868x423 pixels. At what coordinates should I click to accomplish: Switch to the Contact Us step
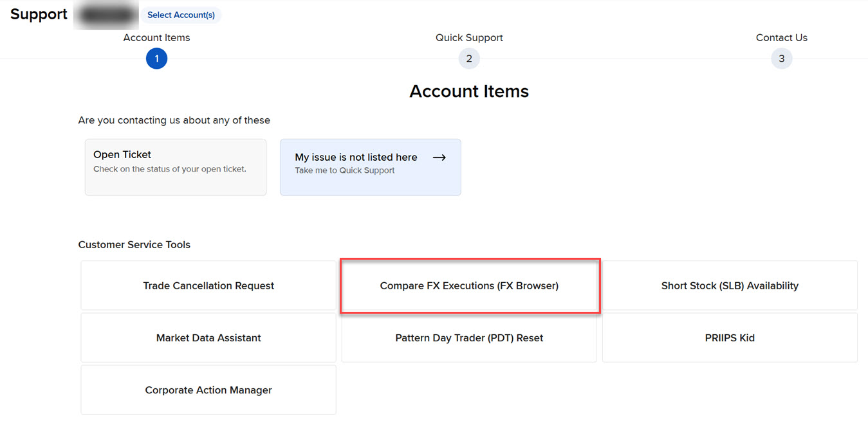(x=781, y=59)
